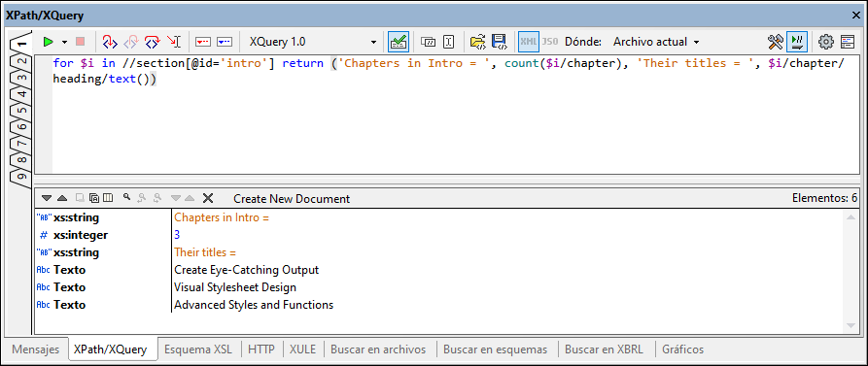The image size is (868, 366).
Task: Clear results with the X icon
Action: (x=208, y=198)
